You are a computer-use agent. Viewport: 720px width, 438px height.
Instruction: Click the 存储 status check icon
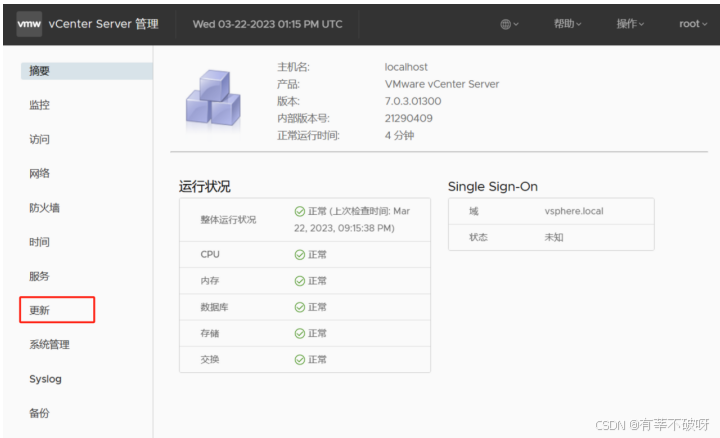pos(300,333)
